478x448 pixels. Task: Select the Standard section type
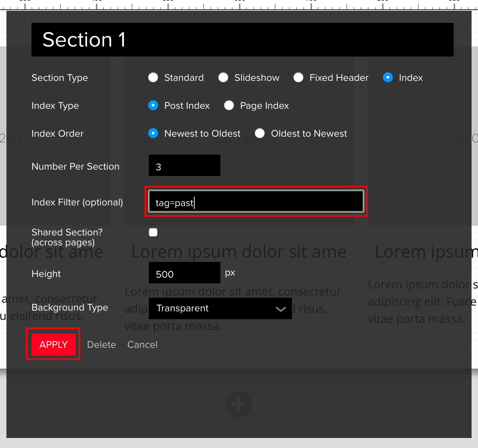[x=153, y=78]
